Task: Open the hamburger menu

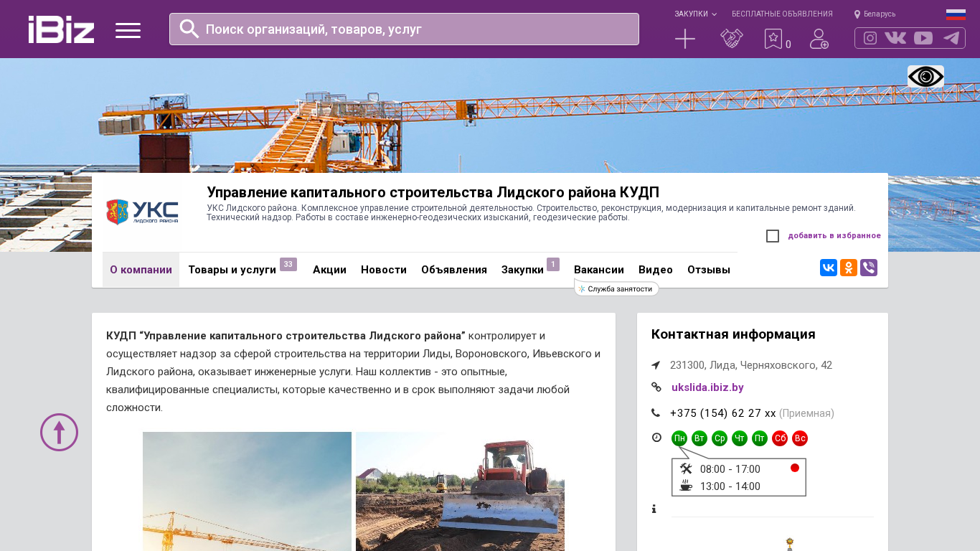Action: (x=128, y=30)
